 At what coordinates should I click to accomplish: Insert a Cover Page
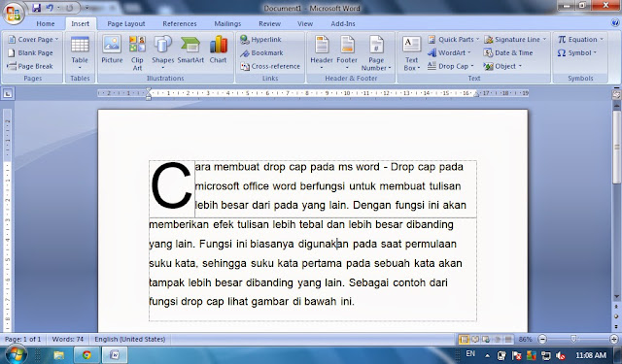[33, 39]
